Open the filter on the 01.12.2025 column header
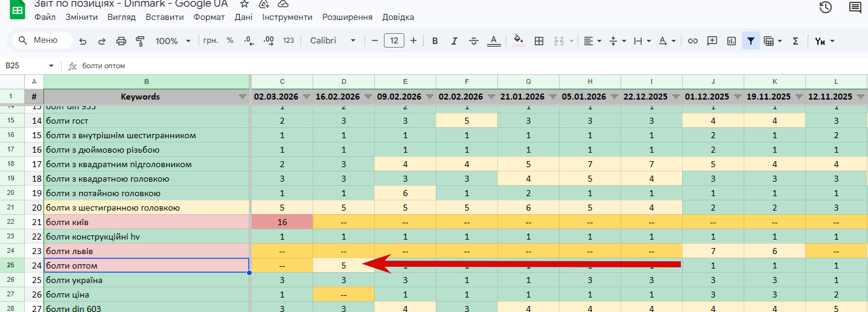This screenshot has height=312, width=868. point(737,97)
